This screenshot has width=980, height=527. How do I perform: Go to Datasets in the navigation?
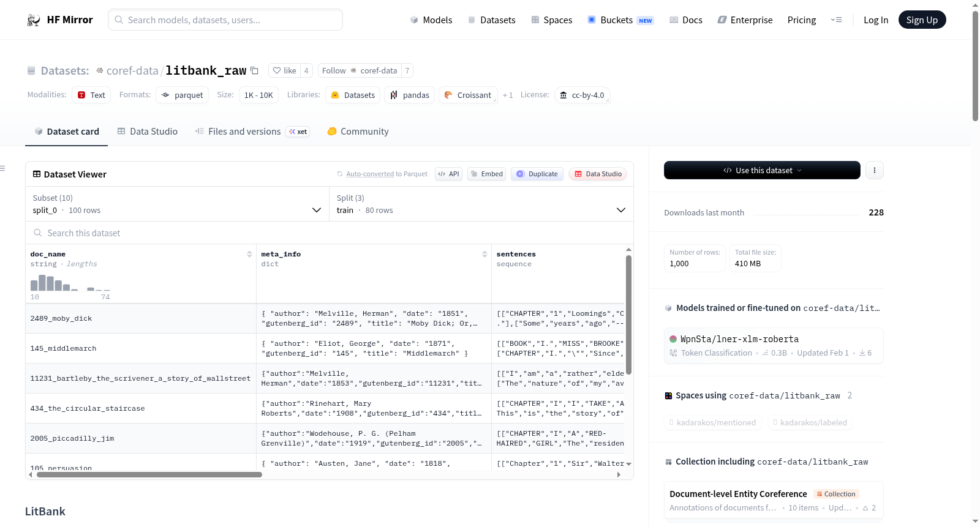(491, 20)
